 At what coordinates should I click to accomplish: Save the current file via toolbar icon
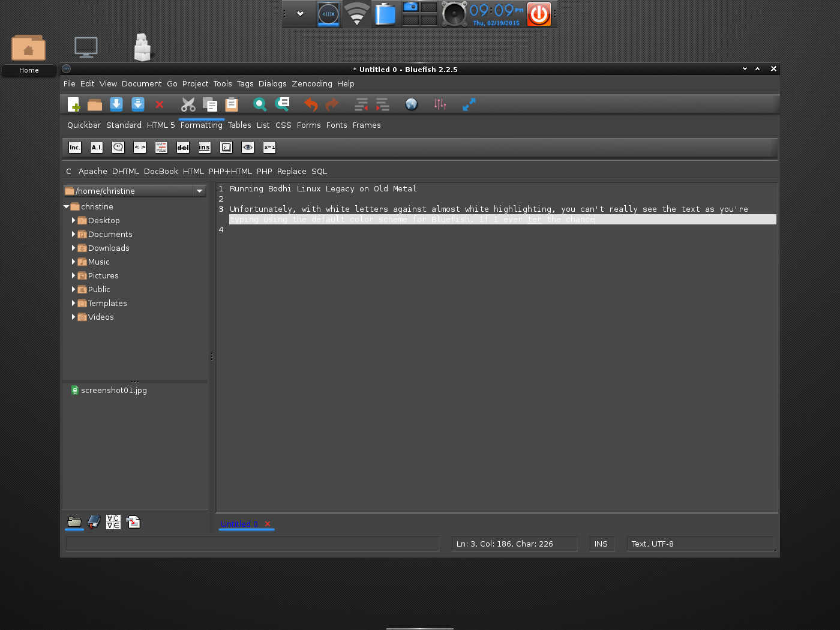[x=116, y=104]
